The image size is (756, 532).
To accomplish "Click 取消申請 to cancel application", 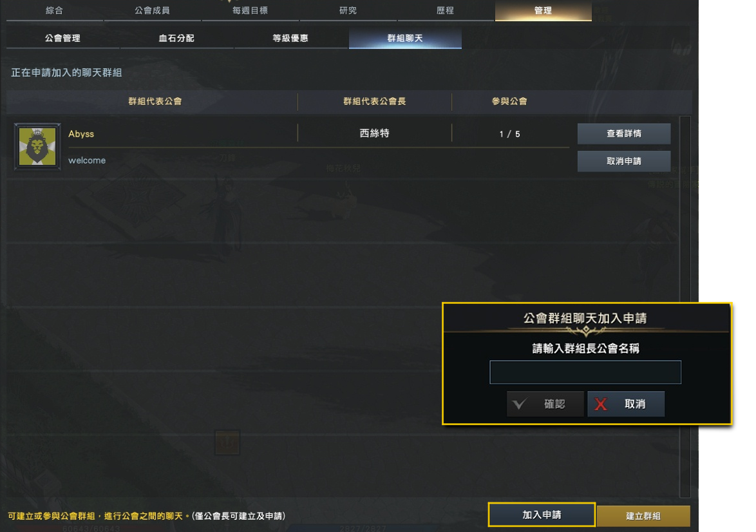I will 624,161.
